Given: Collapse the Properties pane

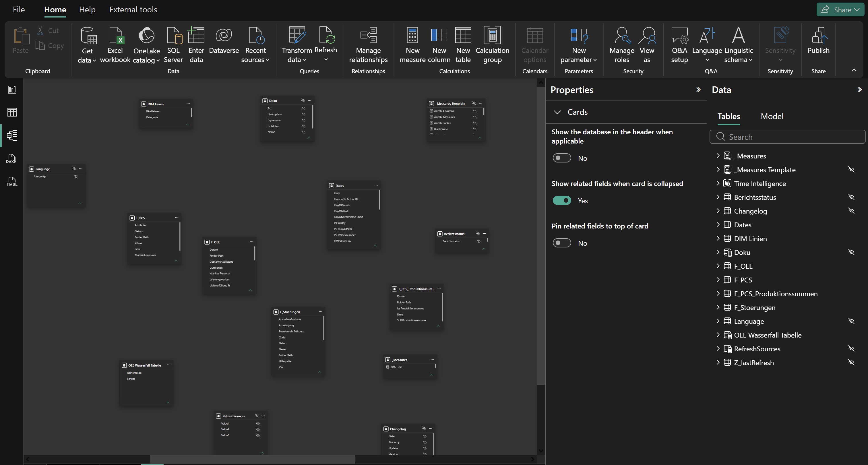Looking at the screenshot, I should pos(698,90).
